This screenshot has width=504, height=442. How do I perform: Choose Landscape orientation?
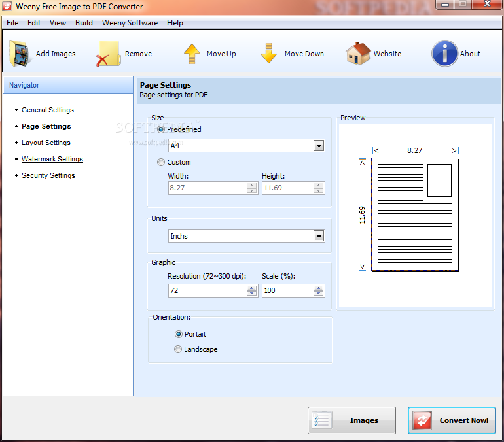pos(178,349)
